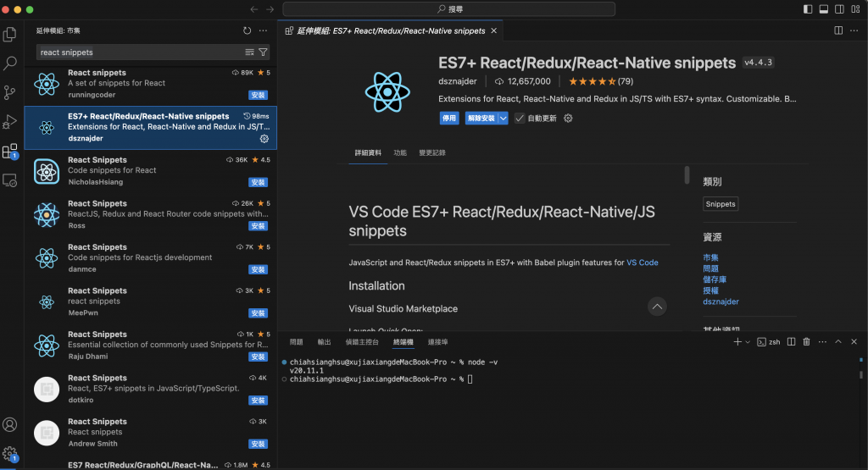Select the Snippets category tag
Screen dimensions: 868x470
point(721,204)
